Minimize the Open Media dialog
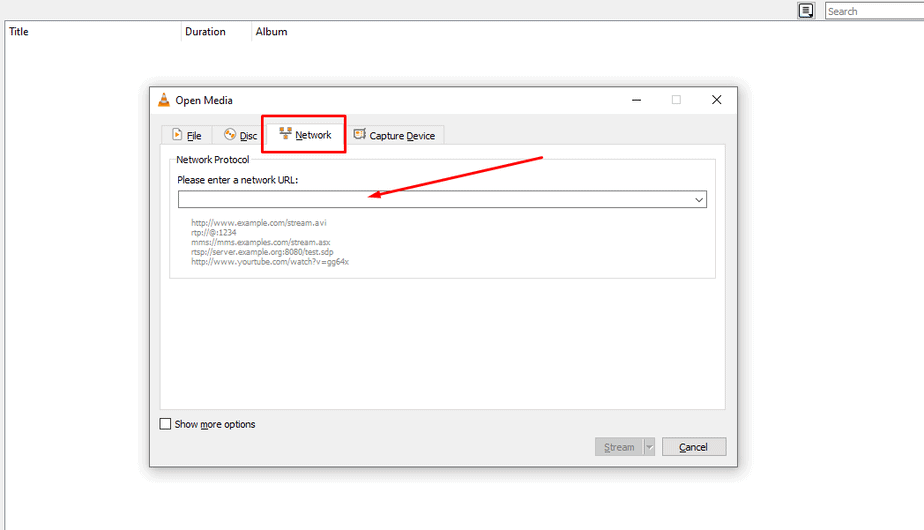924x530 pixels. point(636,100)
